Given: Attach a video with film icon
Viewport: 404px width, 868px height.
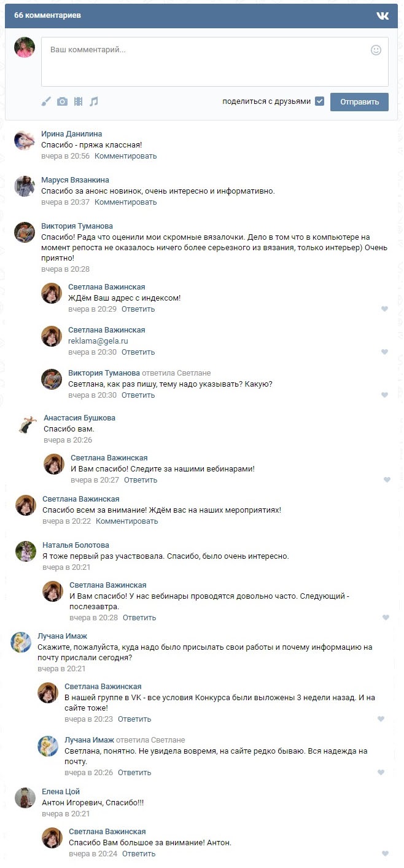Looking at the screenshot, I should tap(78, 101).
